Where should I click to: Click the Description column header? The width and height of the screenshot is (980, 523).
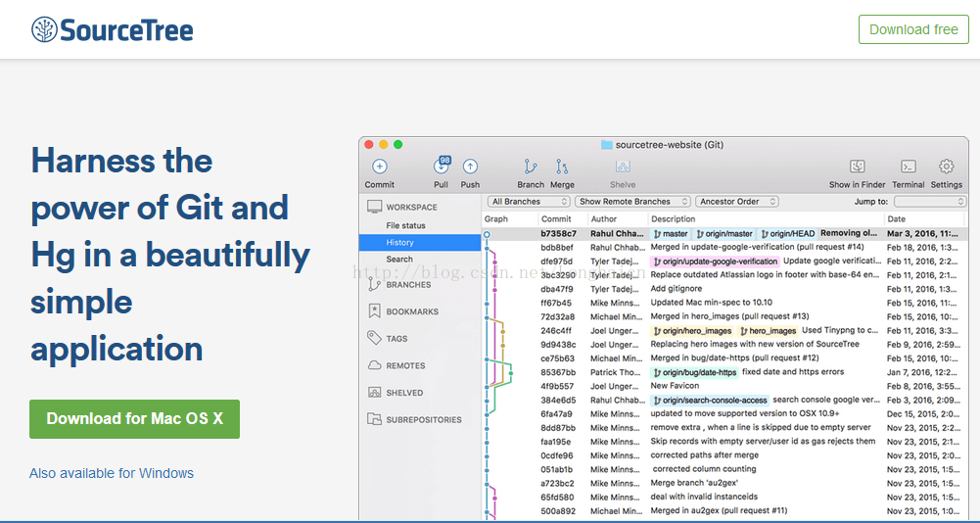(x=674, y=219)
